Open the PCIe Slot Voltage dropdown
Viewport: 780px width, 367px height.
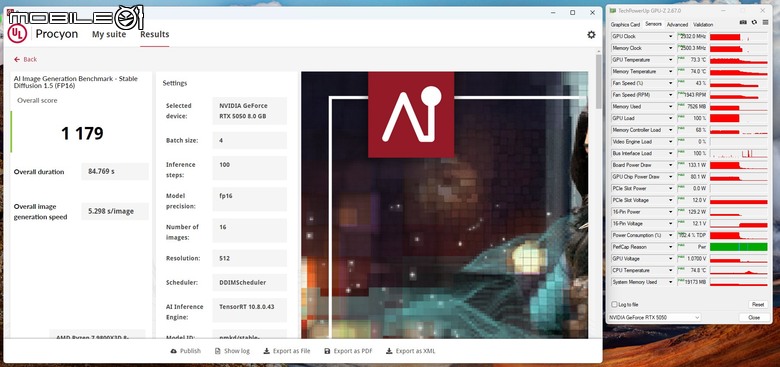coord(671,200)
